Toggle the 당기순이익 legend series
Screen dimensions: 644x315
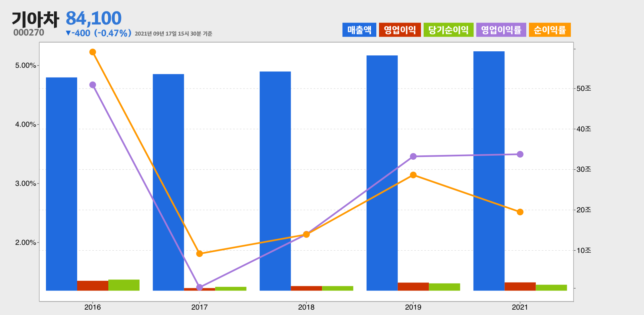click(448, 30)
